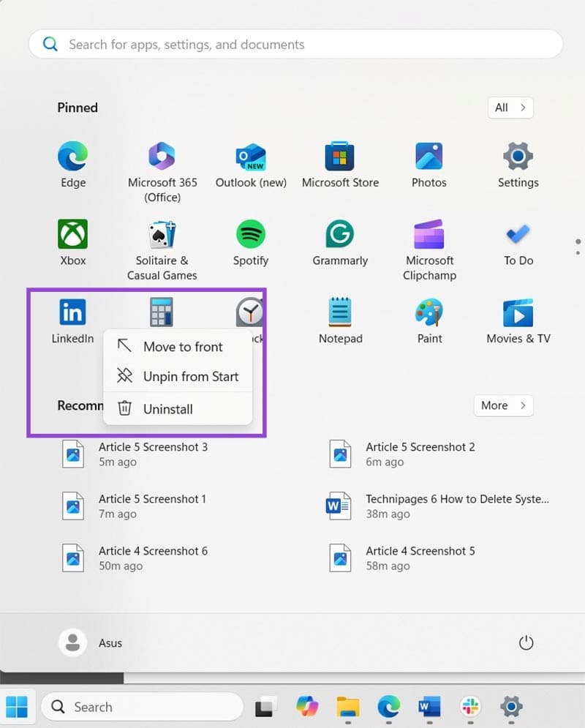Launch Spotify from Pinned
This screenshot has height=728, width=585.
(251, 242)
